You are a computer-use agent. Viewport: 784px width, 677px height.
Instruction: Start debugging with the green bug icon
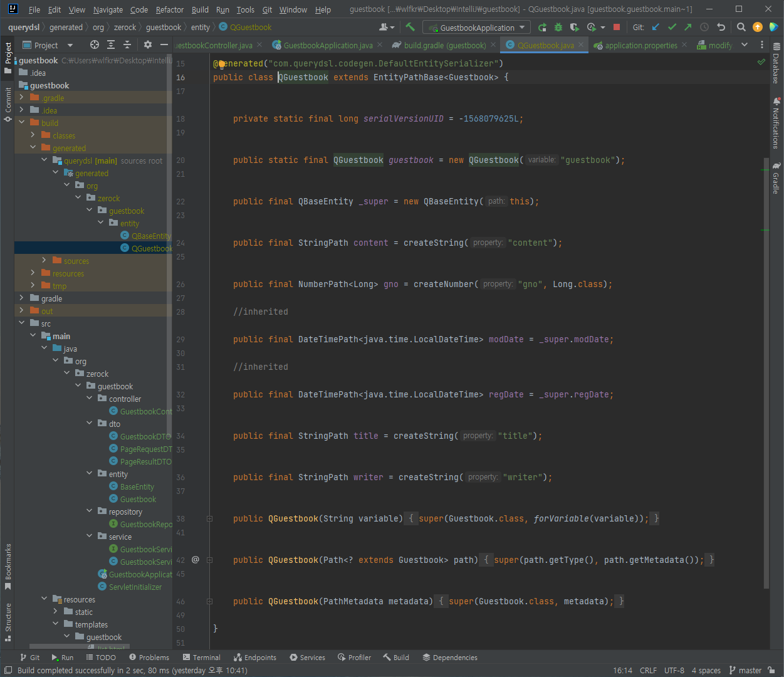[x=558, y=27]
